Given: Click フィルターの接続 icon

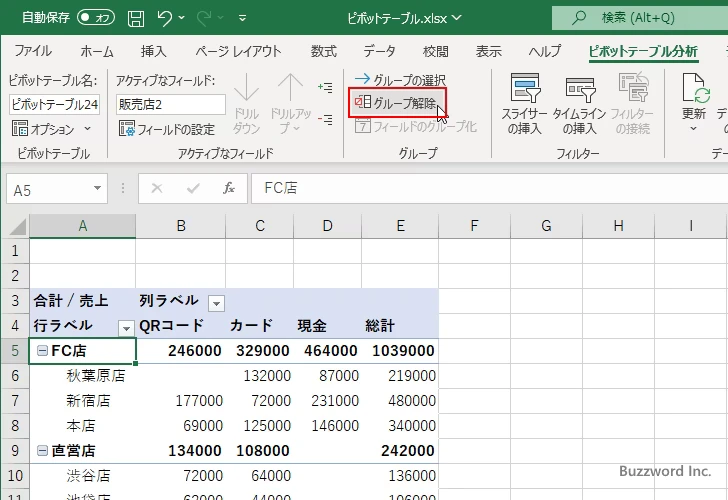Looking at the screenshot, I should pyautogui.click(x=633, y=87).
